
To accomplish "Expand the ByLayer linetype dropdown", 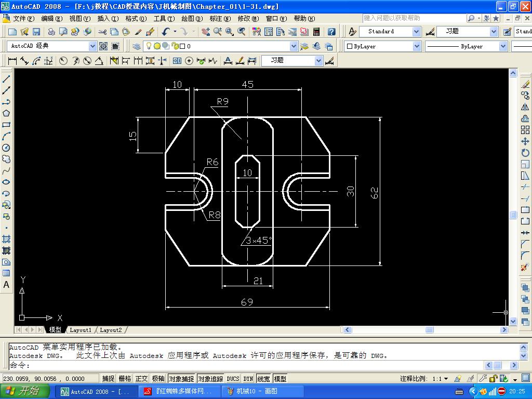I will click(x=503, y=46).
